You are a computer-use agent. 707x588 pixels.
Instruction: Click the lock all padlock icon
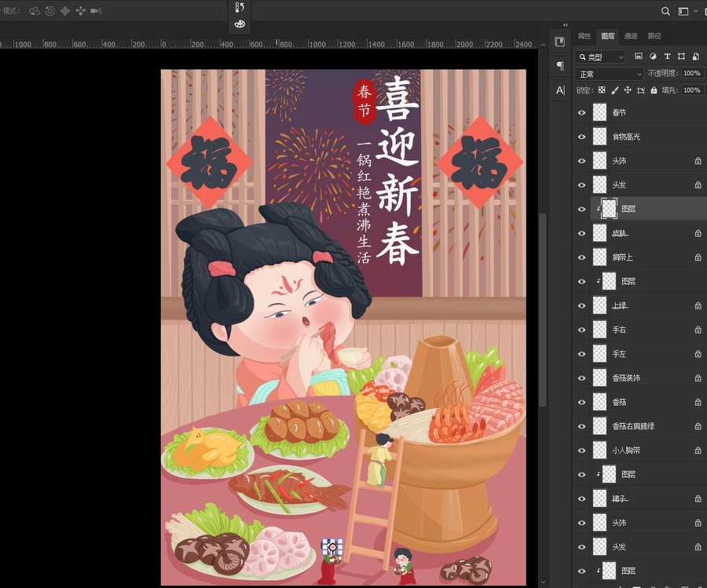tap(654, 90)
